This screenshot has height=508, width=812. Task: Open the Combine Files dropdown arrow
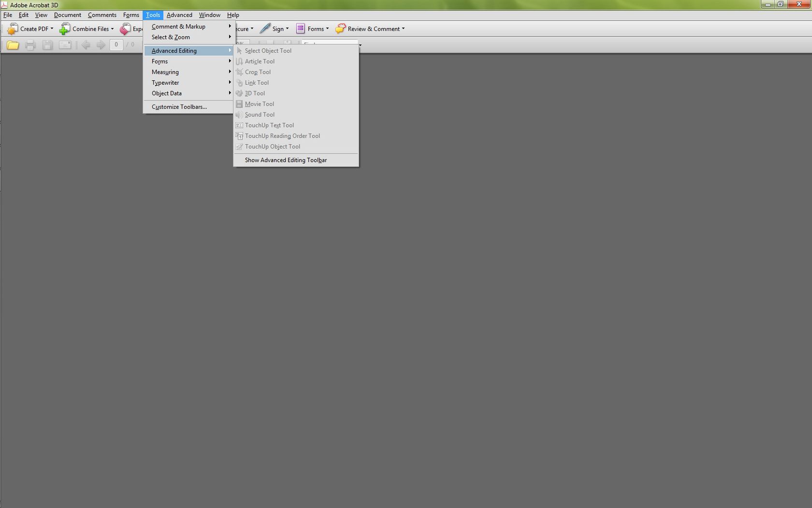pos(112,29)
